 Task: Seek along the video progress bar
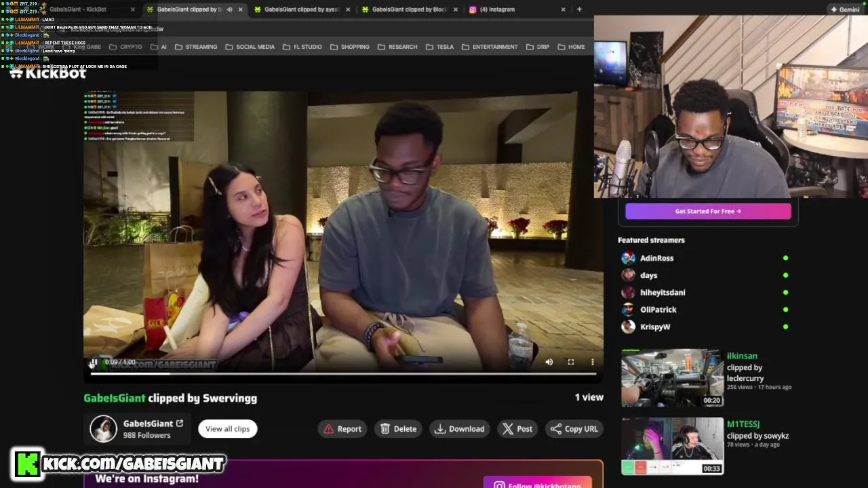343,373
